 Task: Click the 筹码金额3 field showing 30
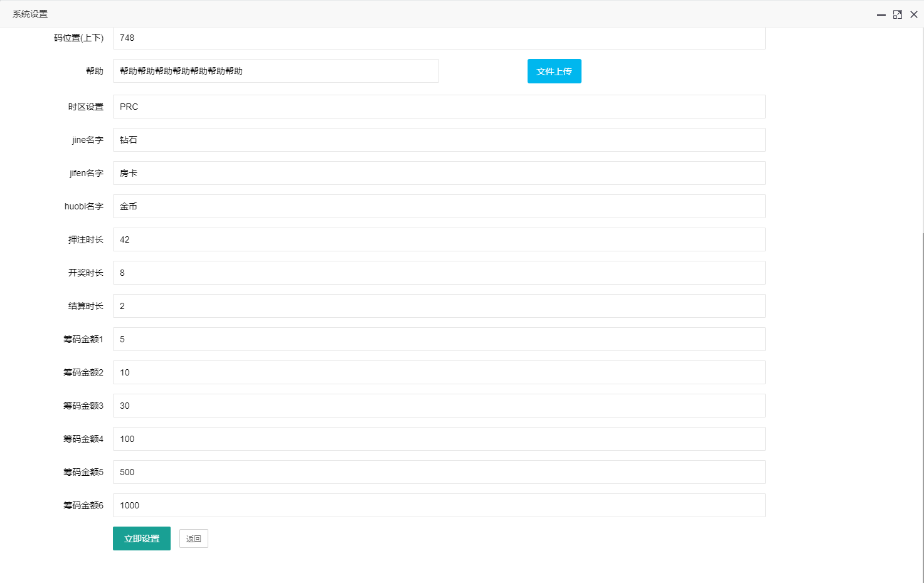click(x=438, y=406)
